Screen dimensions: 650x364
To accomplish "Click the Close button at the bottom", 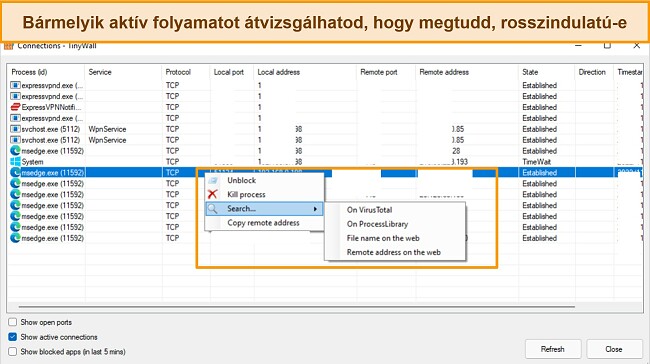I will tap(614, 349).
